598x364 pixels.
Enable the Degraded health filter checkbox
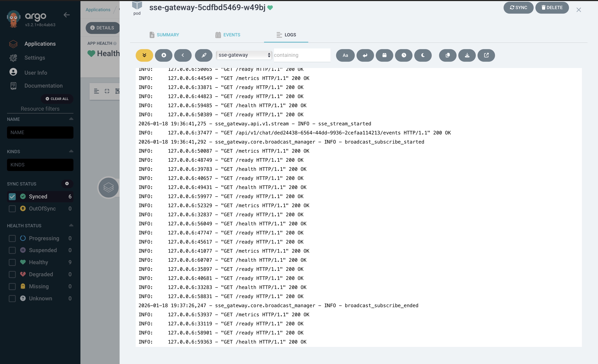pos(12,274)
